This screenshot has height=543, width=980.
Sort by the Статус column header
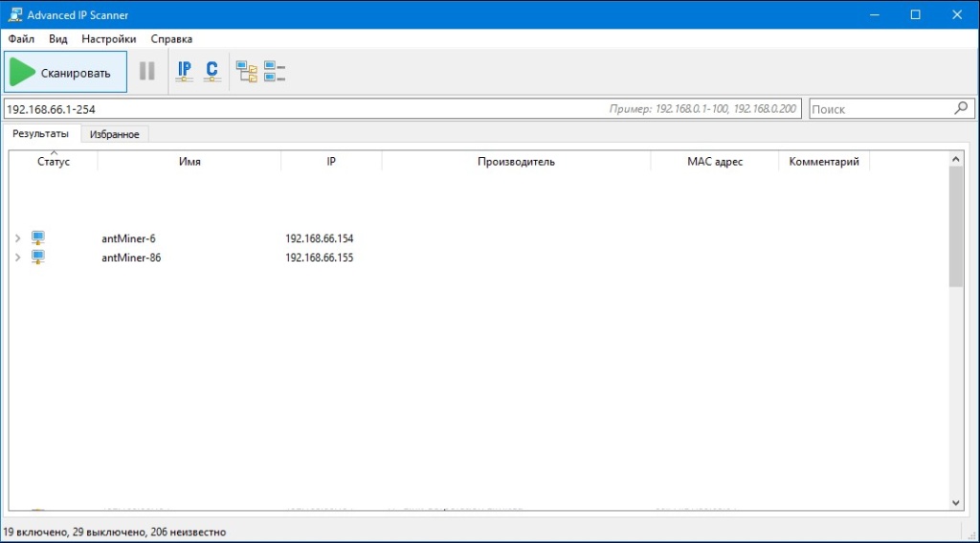point(54,162)
